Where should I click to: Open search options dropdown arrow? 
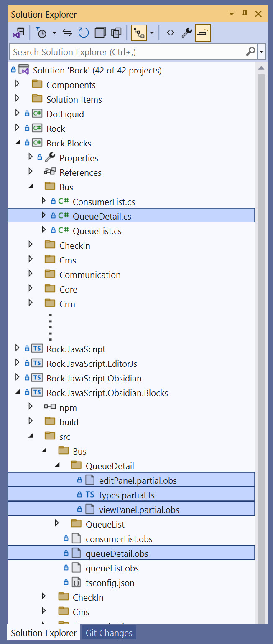262,52
